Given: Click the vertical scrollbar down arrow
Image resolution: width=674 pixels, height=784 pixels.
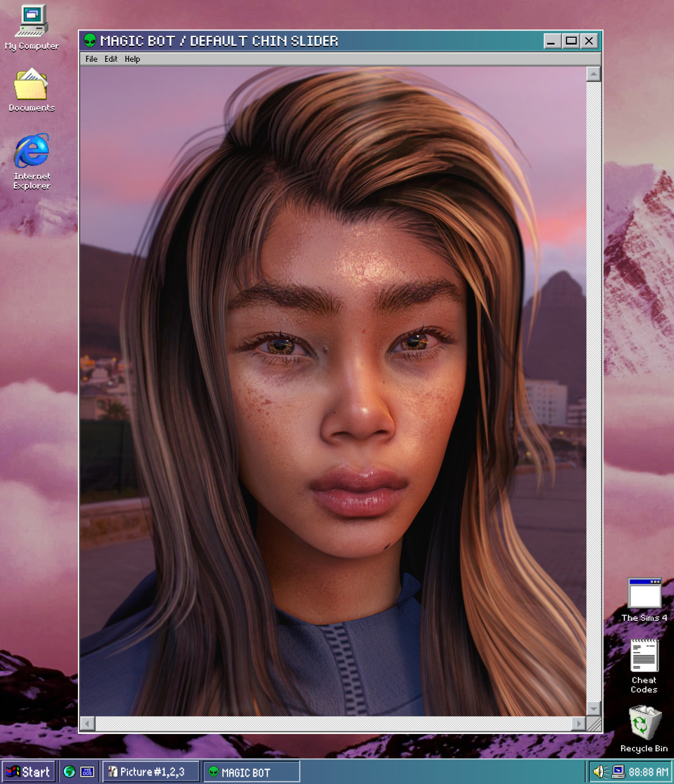Looking at the screenshot, I should click(593, 709).
